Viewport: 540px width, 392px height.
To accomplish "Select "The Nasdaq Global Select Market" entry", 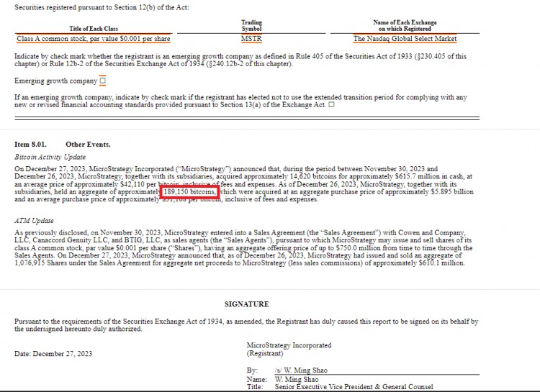I will tap(405, 39).
